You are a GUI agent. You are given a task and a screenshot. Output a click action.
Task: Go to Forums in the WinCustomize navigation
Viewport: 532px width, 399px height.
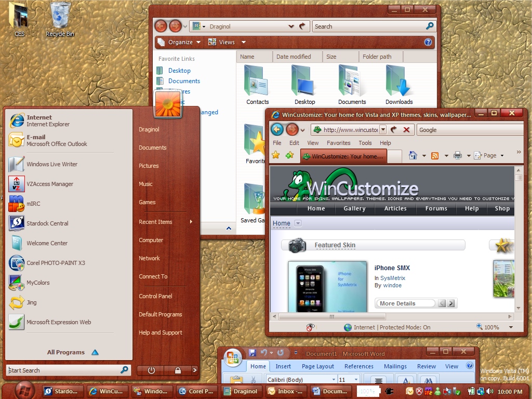click(x=436, y=208)
